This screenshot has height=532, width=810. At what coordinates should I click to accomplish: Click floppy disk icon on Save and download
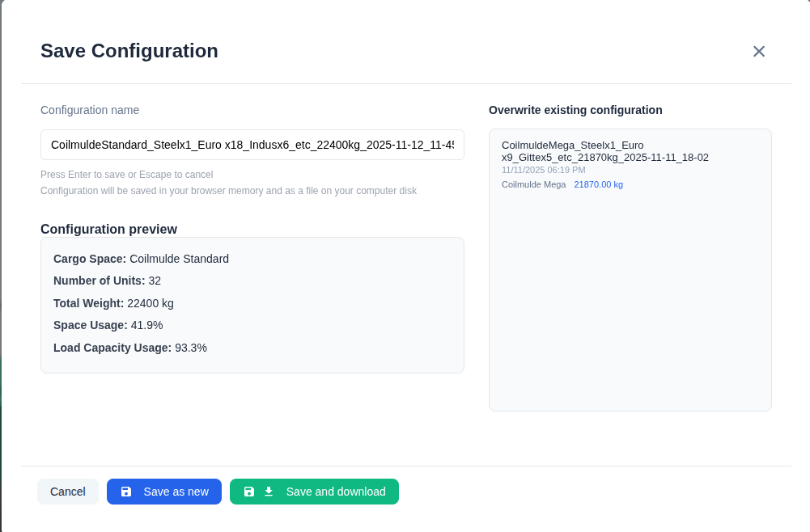click(x=249, y=492)
